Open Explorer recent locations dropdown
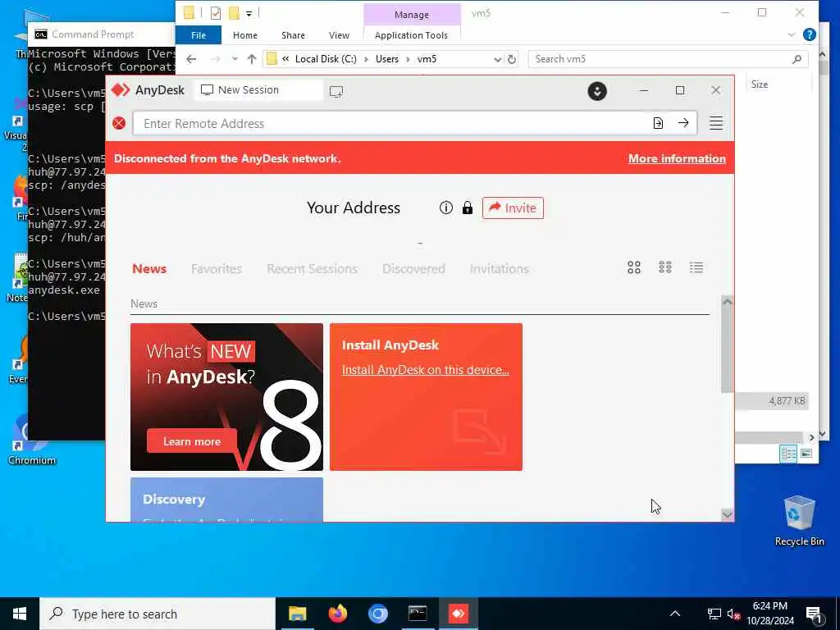 [235, 59]
